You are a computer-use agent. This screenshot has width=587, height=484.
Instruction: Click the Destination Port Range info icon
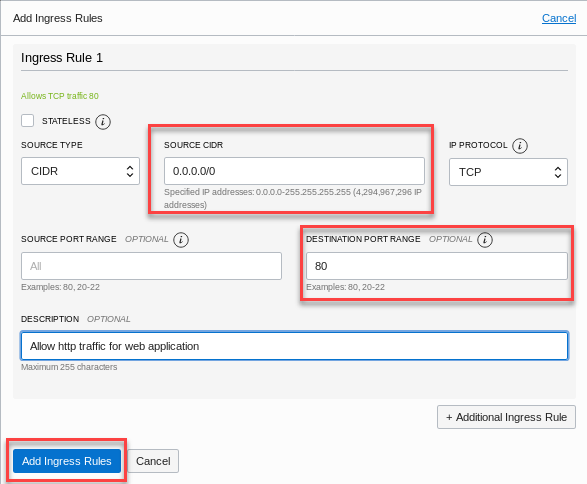[485, 240]
